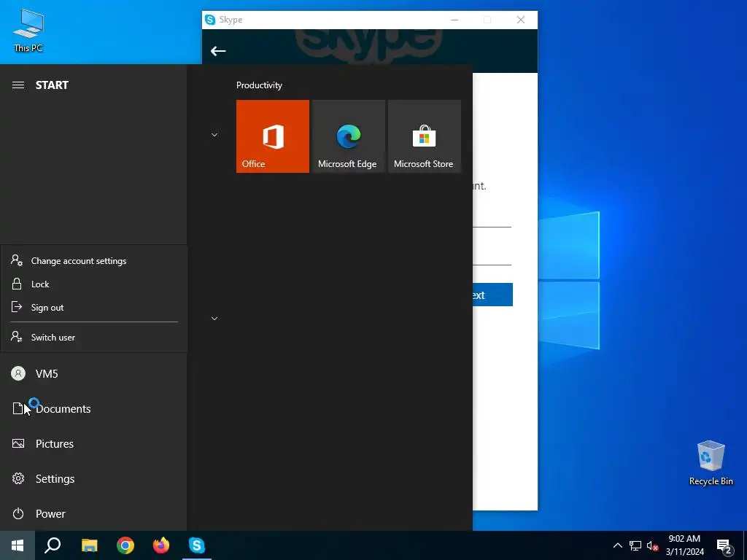
Task: Open muted volume tray icon
Action: coord(652,545)
